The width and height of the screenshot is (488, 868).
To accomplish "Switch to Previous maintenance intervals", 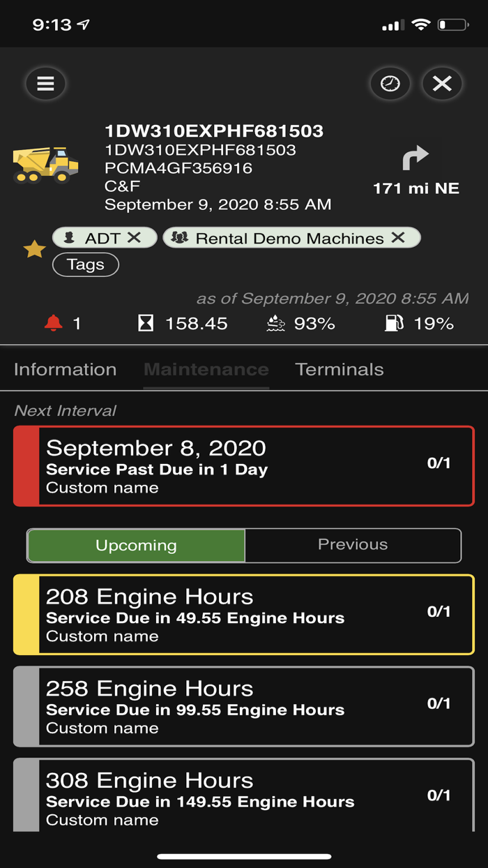I will point(353,545).
